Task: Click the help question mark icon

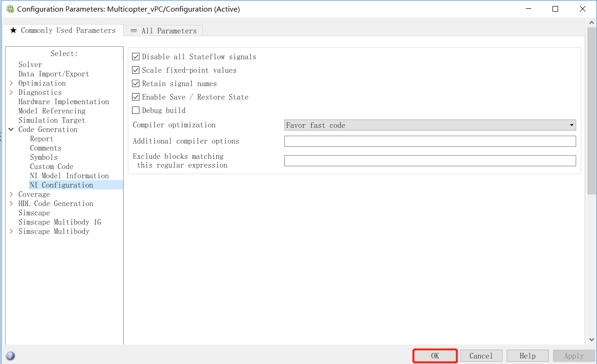Action: tap(10, 356)
